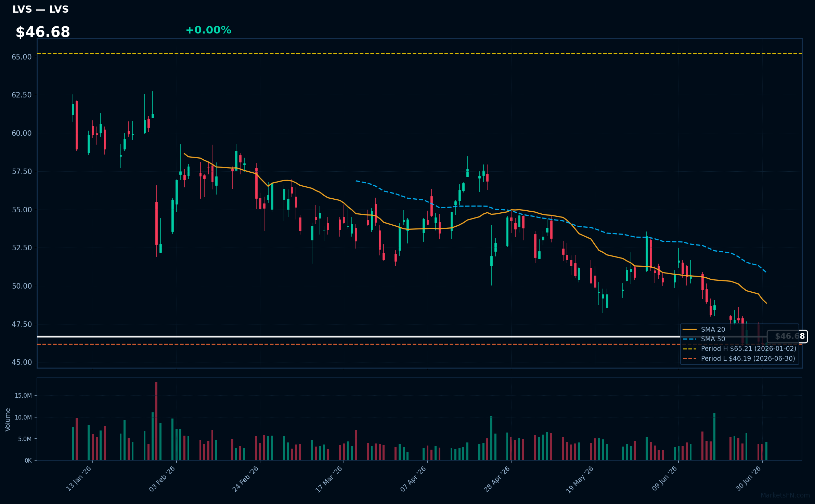Click the "30 Jun '26" date label

(x=748, y=479)
